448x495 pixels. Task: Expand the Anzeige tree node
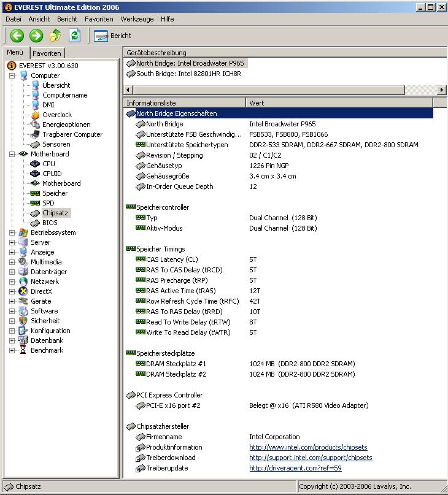(12, 252)
